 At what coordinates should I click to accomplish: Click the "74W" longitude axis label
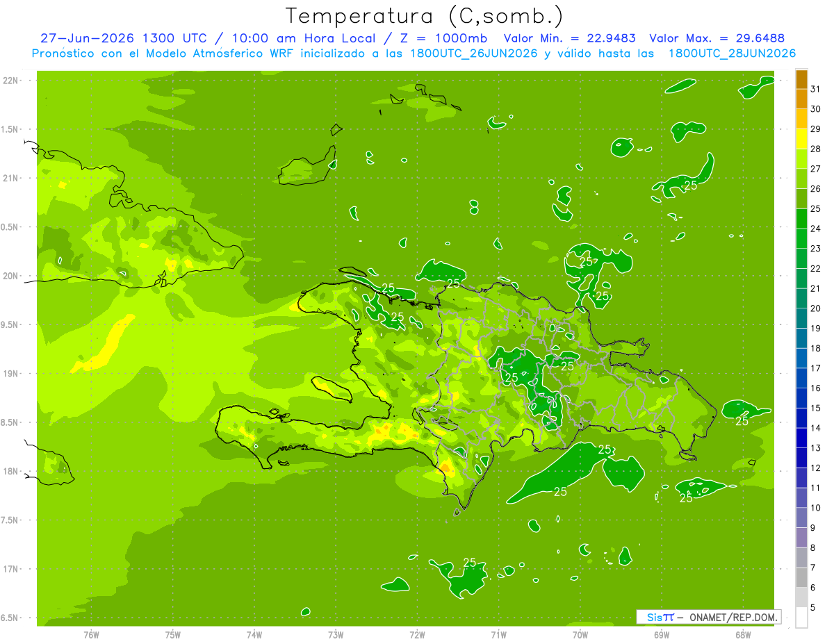click(254, 635)
